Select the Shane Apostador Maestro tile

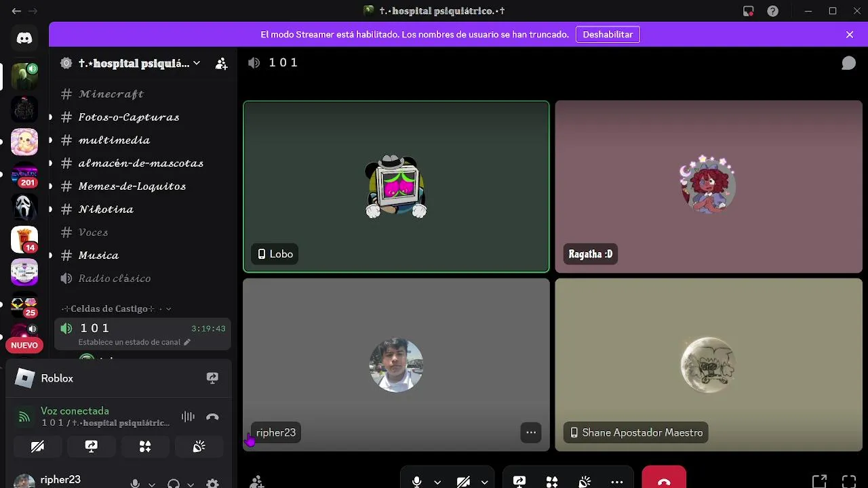tap(709, 365)
